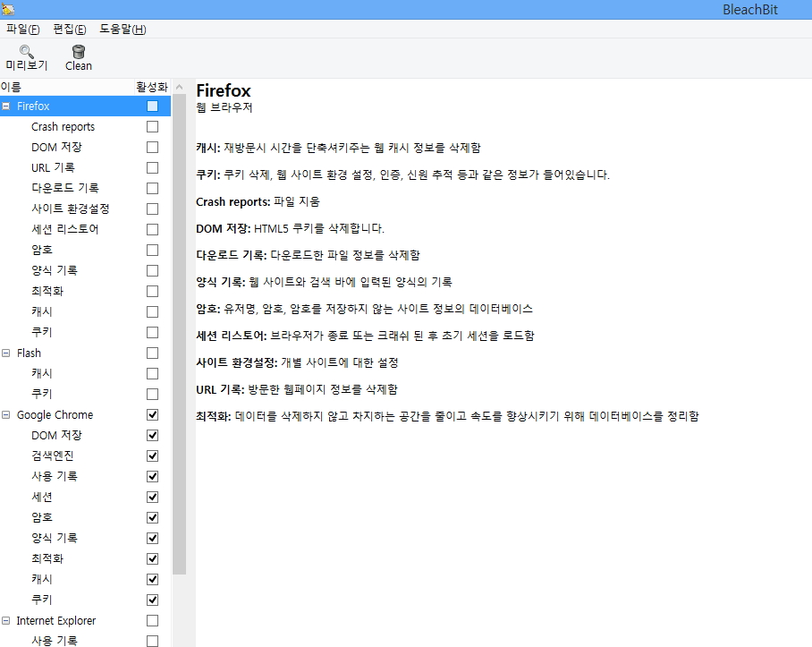This screenshot has height=647, width=812.
Task: Click the 'DOM 저장: HTML5 쿠키를 삭제합니다.' line
Action: [x=290, y=228]
